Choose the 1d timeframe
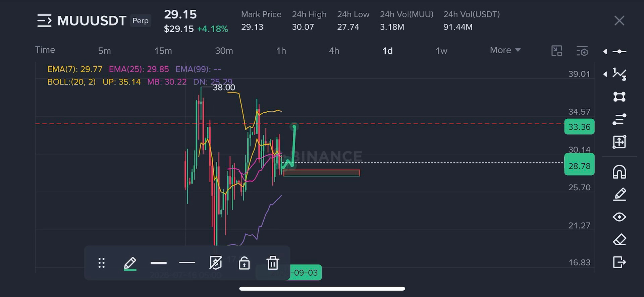644x297 pixels. click(x=387, y=51)
